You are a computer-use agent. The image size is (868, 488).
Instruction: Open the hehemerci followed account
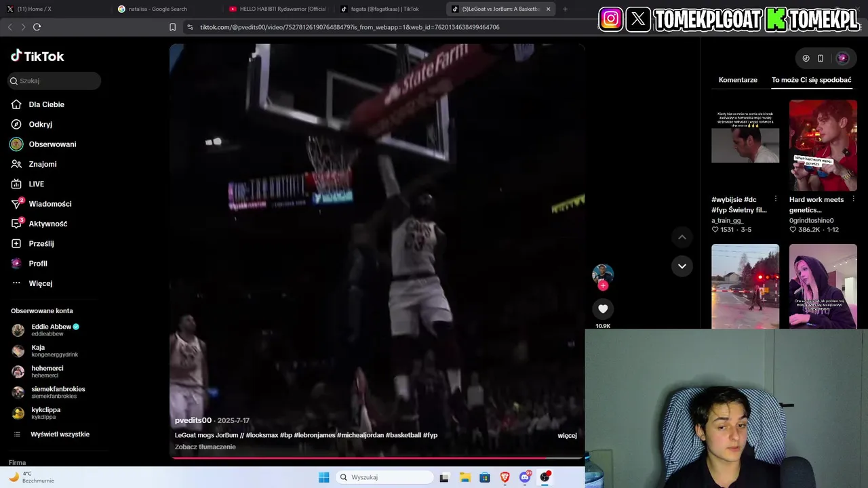pyautogui.click(x=38, y=371)
